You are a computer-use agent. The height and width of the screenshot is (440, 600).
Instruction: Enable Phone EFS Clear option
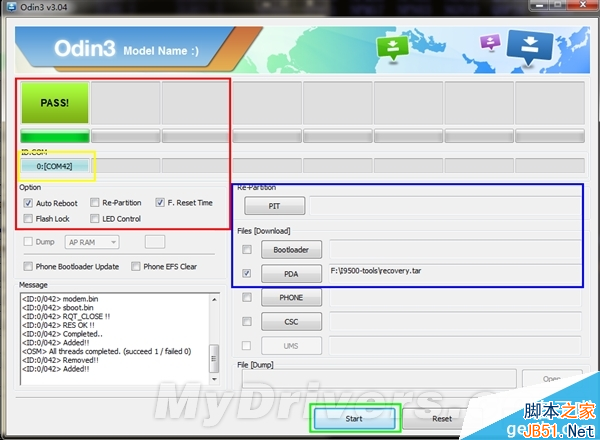135,266
